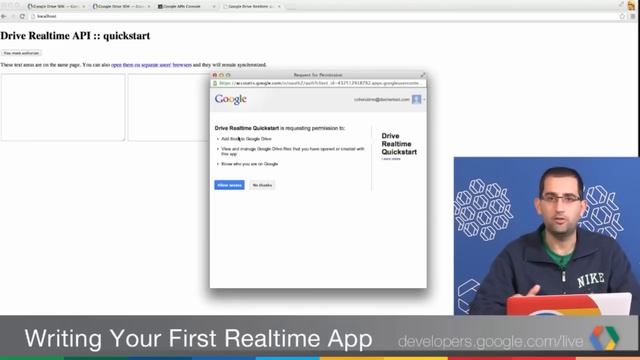
Task: Switch to the second Google Drive SDK tab
Action: pos(121,7)
